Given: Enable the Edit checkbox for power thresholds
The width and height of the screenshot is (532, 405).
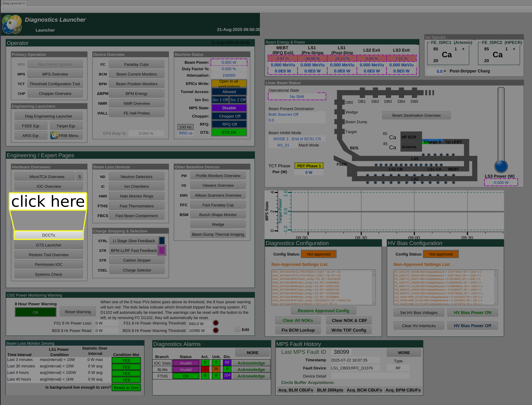Looking at the screenshot, I should (238, 330).
